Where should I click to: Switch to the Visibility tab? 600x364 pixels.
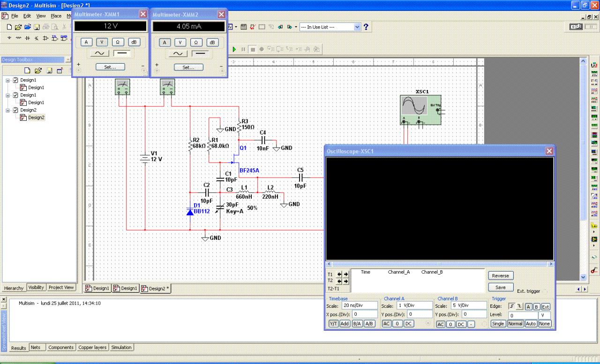click(36, 288)
